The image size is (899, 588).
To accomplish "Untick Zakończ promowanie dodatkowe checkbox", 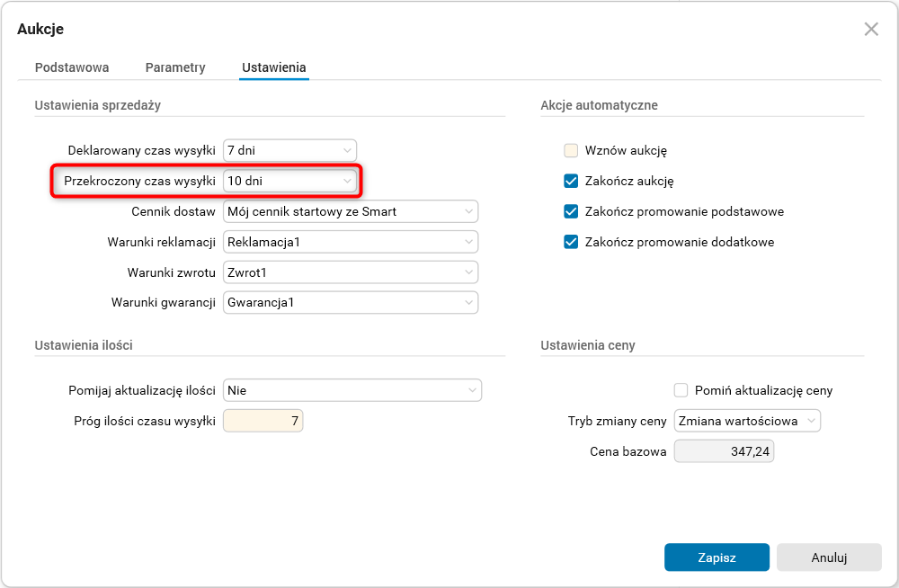I will 570,243.
